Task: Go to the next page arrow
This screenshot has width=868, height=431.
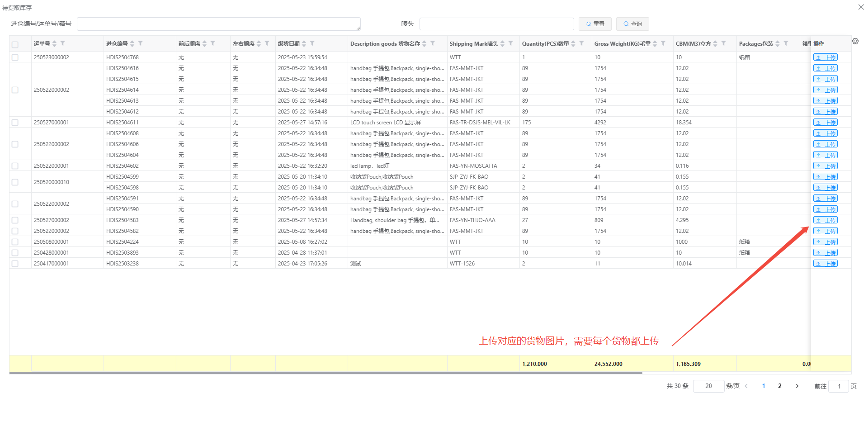Action: (x=797, y=386)
